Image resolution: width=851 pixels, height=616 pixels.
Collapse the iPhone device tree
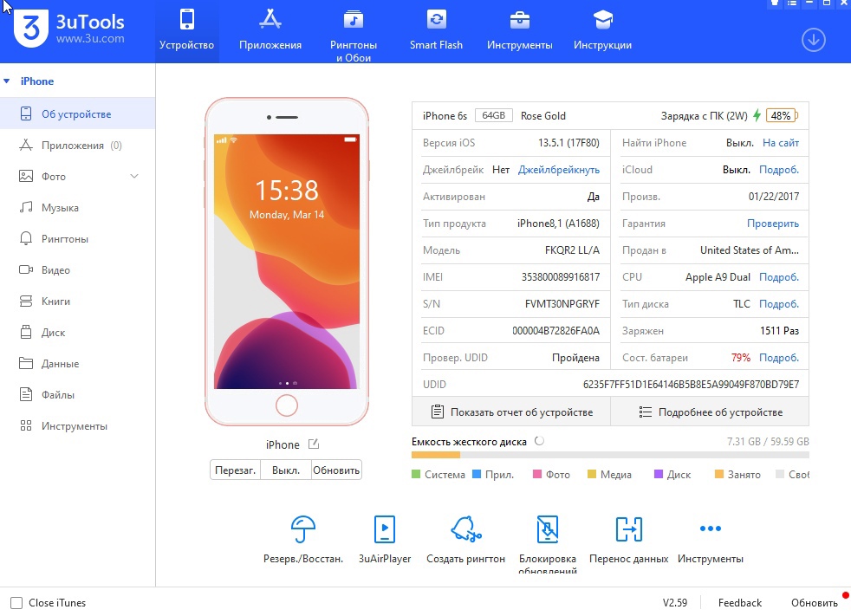(7, 81)
